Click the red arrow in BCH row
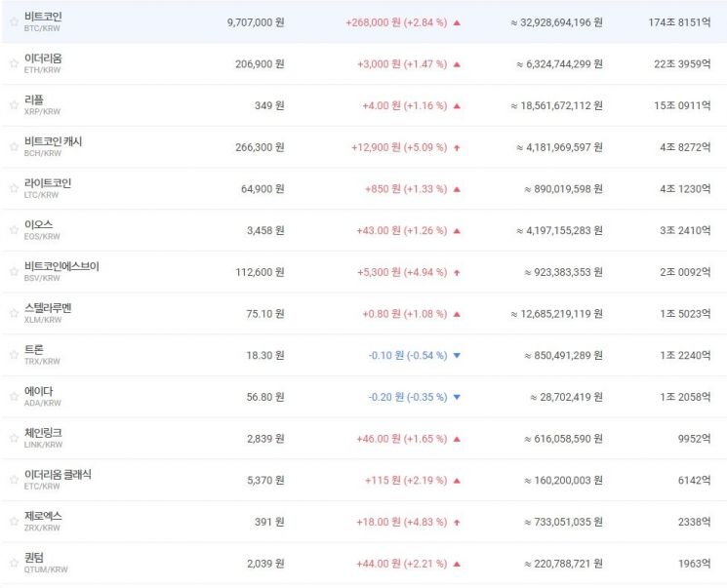Screen dimensions: 727x588 pos(457,147)
